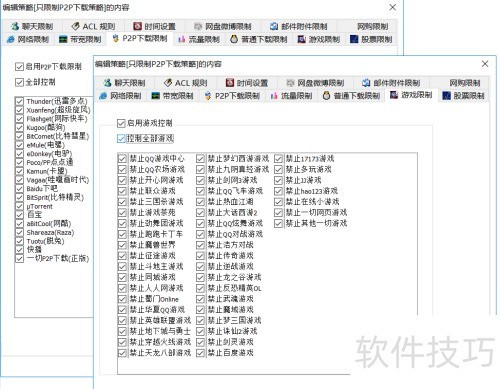500x389 pixels.
Task: Open the 聊天限制 tab in front dialog
Action: coord(124,83)
